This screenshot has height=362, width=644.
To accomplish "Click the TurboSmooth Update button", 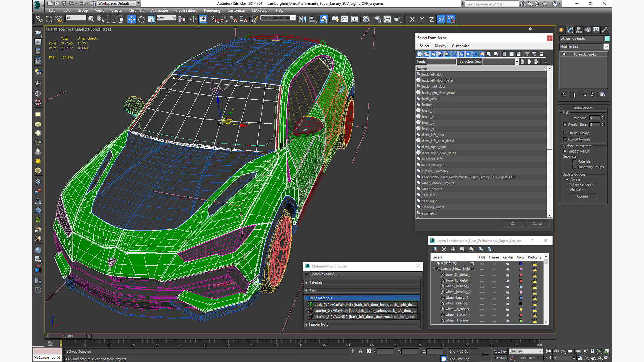I will click(x=582, y=196).
